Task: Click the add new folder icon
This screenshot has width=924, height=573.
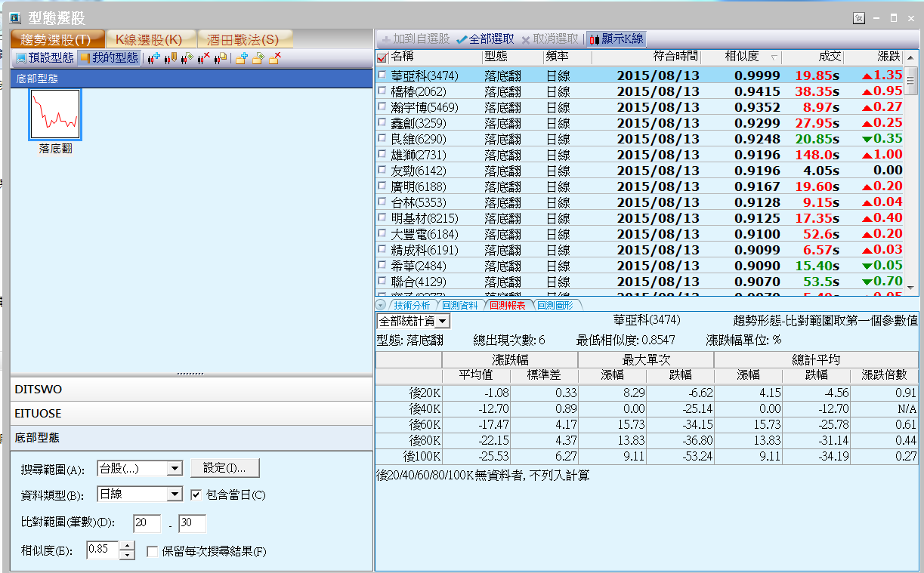Action: (x=241, y=58)
